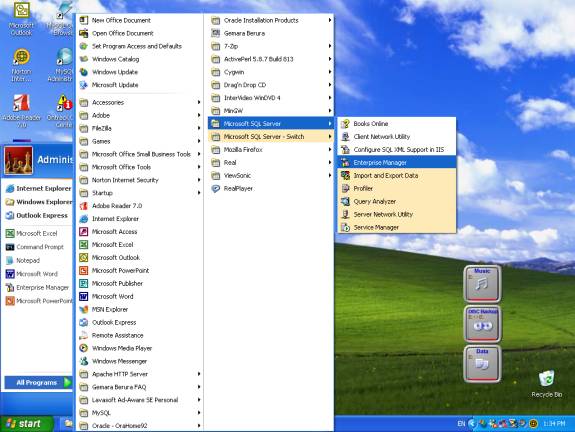
Task: Open Books Online entry
Action: point(396,124)
